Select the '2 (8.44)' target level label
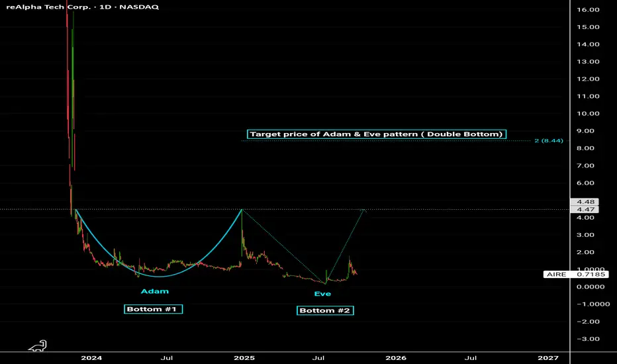617x364 pixels. pos(549,140)
